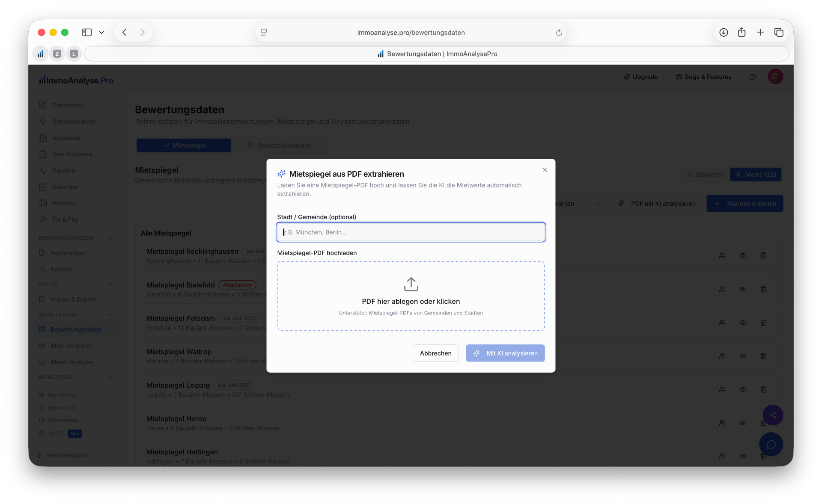This screenshot has width=822, height=504.
Task: Click PDF mit KI analysieren button
Action: coord(657,204)
